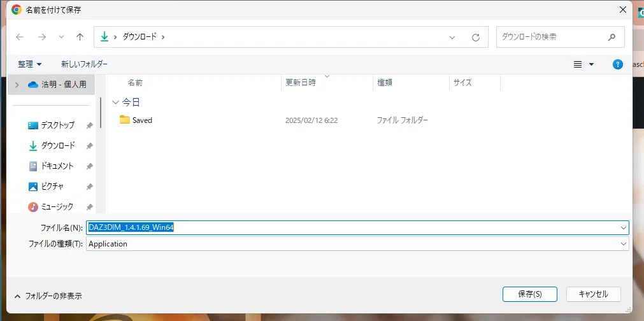
Task: Open the recent locations chevron
Action: click(x=62, y=37)
